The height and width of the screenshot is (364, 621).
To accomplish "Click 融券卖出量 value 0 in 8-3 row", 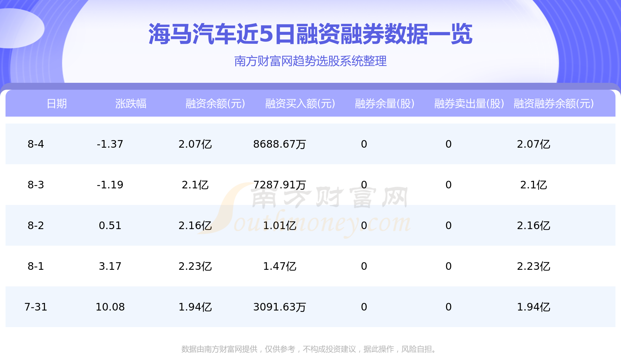I will click(x=448, y=185).
